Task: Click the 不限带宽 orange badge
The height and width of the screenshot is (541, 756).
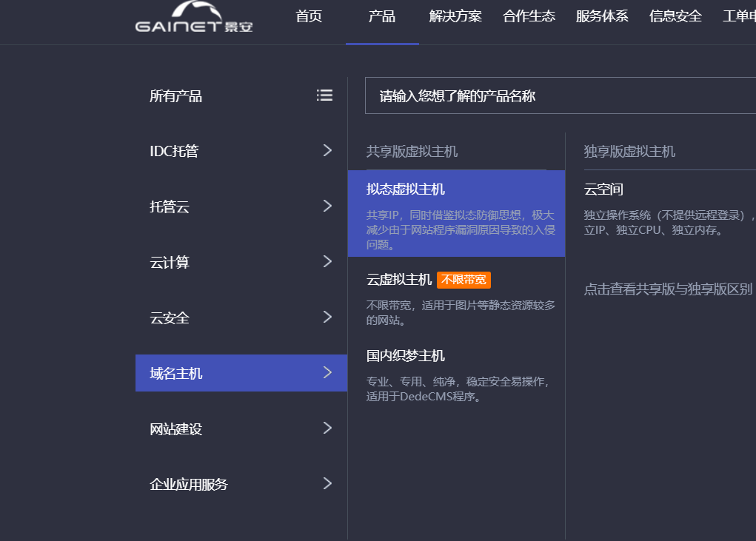Action: coord(464,280)
